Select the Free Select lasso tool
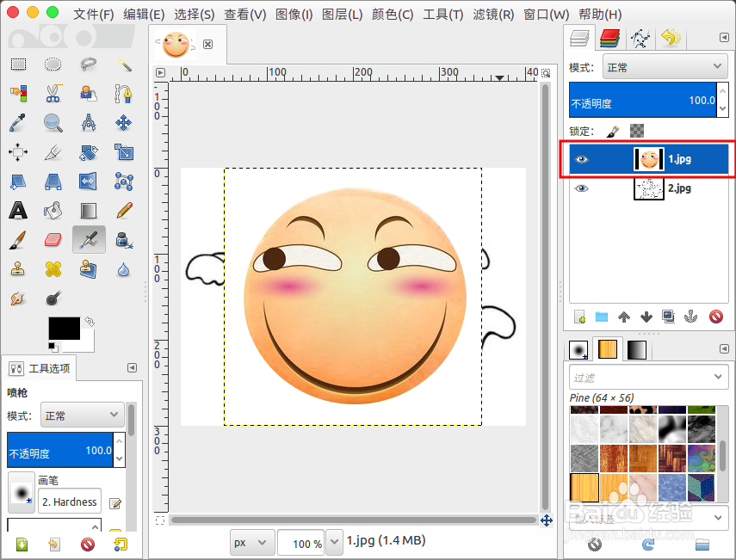Image resolution: width=736 pixels, height=560 pixels. pos(89,64)
